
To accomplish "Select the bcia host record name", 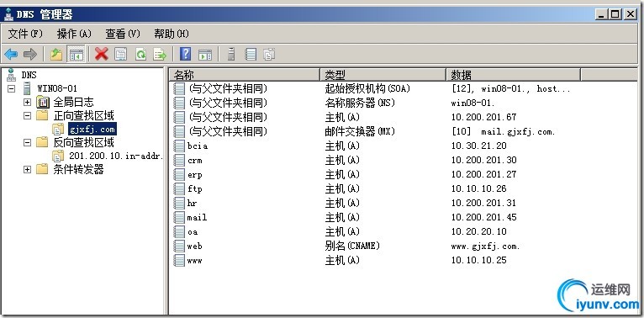I will click(x=198, y=146).
